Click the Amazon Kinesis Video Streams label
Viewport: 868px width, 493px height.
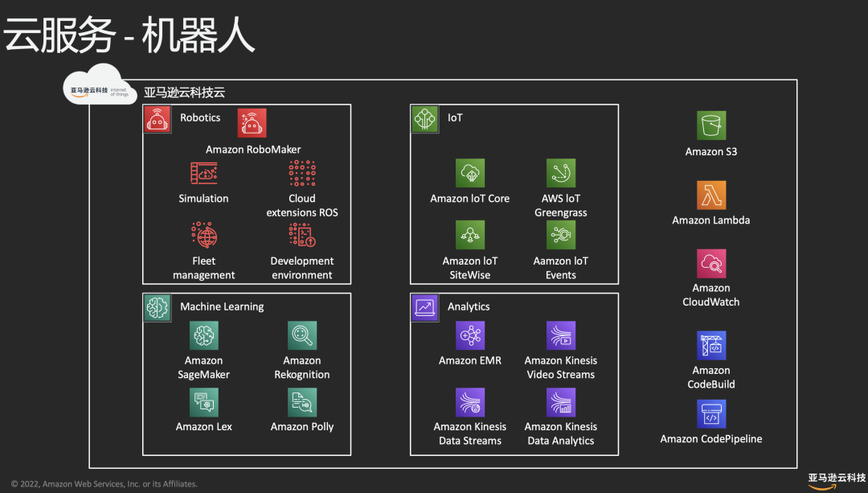[x=561, y=368]
